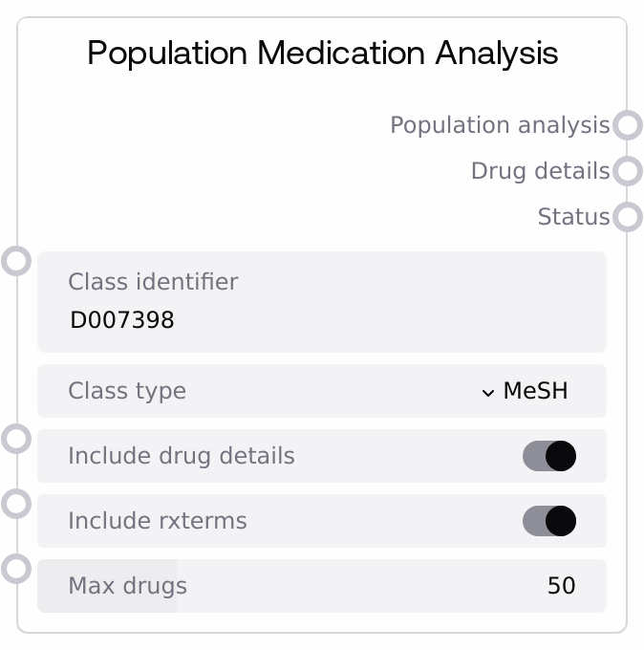Select the MeSH value in Class type

[535, 391]
